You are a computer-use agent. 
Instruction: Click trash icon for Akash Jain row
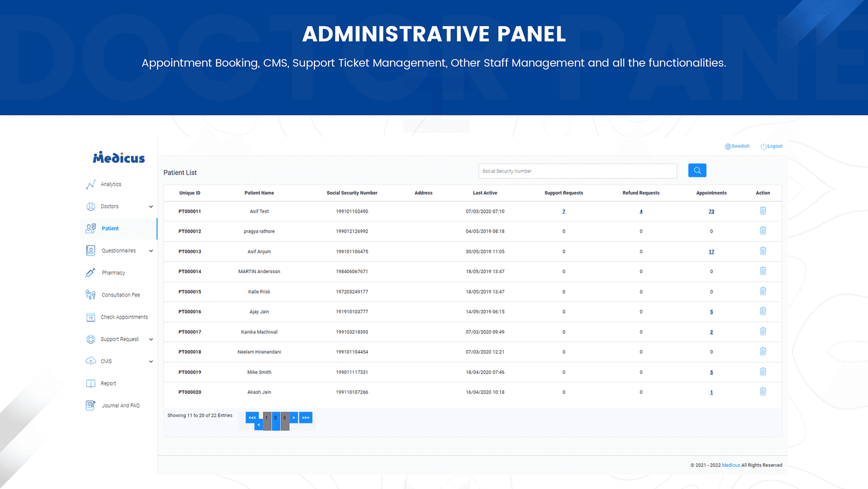[763, 392]
